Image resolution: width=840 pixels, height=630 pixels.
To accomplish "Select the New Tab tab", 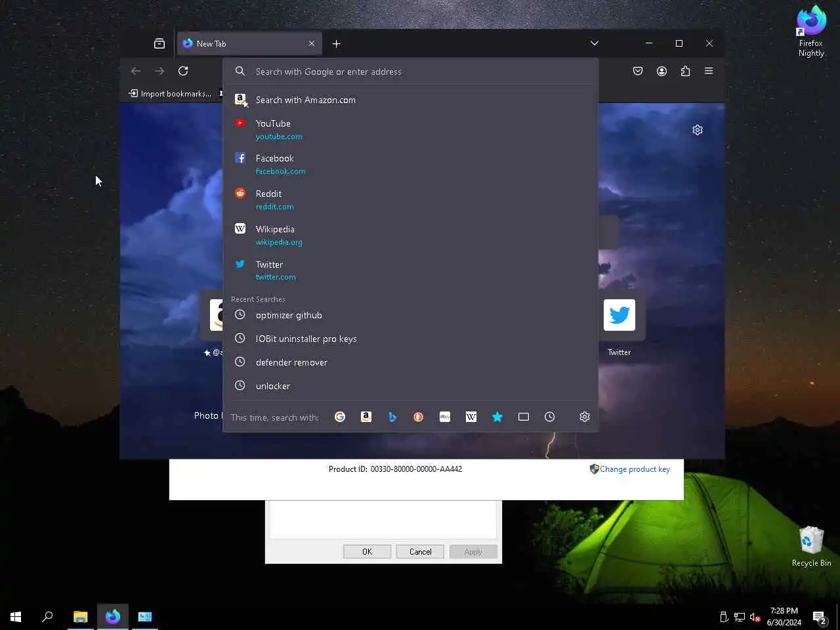I will click(249, 43).
